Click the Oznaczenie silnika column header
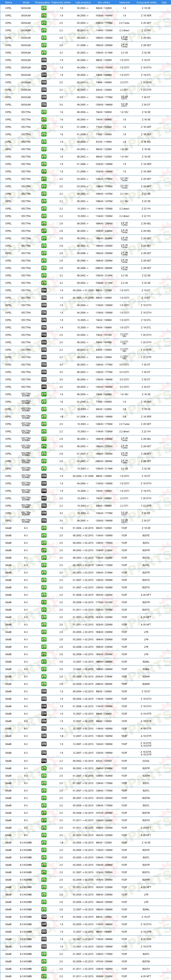This screenshot has height=980, width=171. 146,2
